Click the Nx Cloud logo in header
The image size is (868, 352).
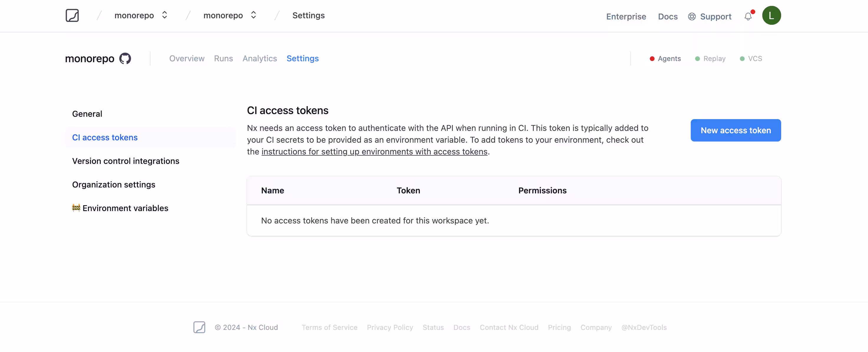[72, 16]
